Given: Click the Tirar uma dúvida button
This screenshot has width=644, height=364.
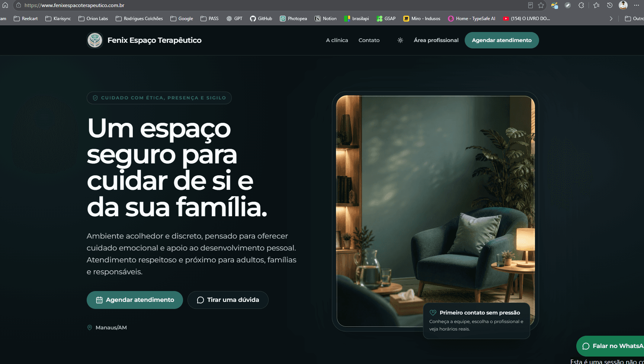Looking at the screenshot, I should pos(228,300).
